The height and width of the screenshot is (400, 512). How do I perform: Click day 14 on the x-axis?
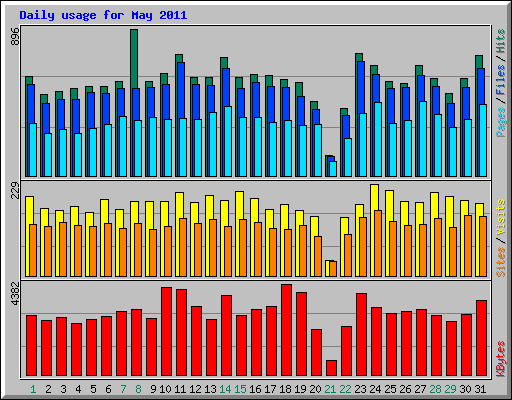pyautogui.click(x=225, y=389)
